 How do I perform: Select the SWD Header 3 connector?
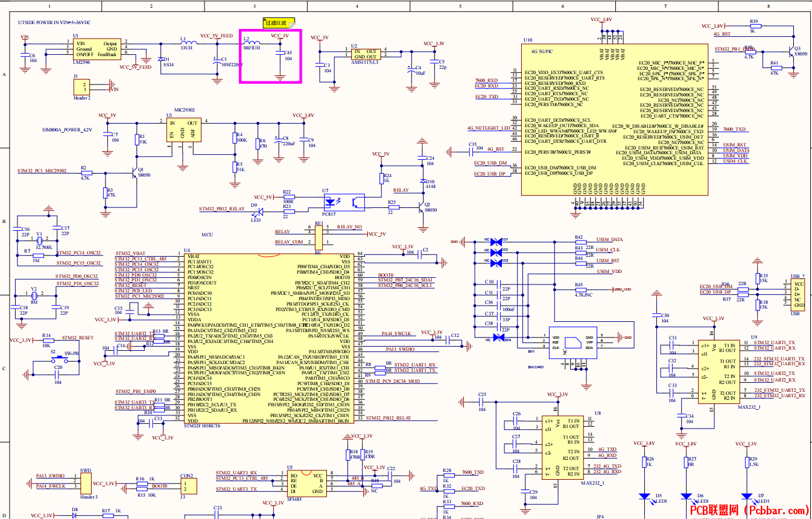86,482
